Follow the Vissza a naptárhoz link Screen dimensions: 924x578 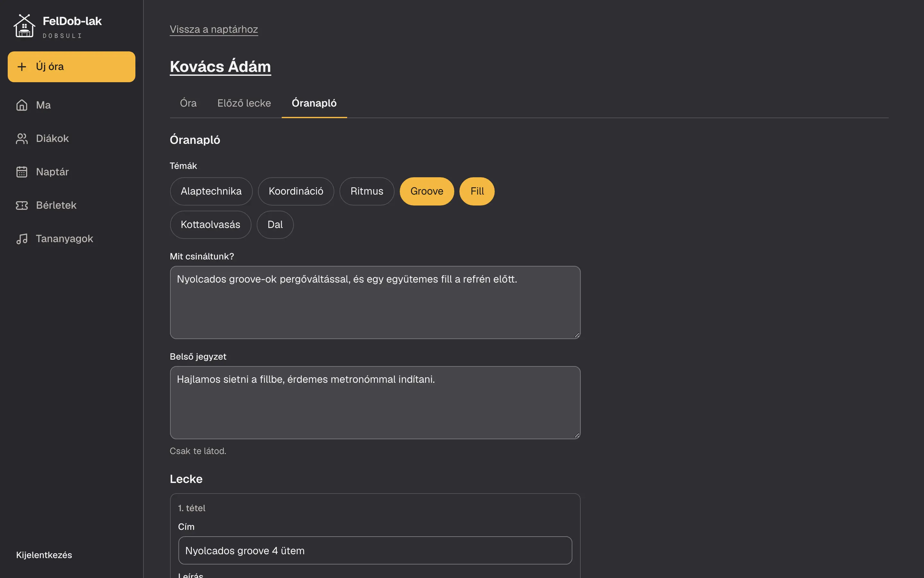click(214, 30)
